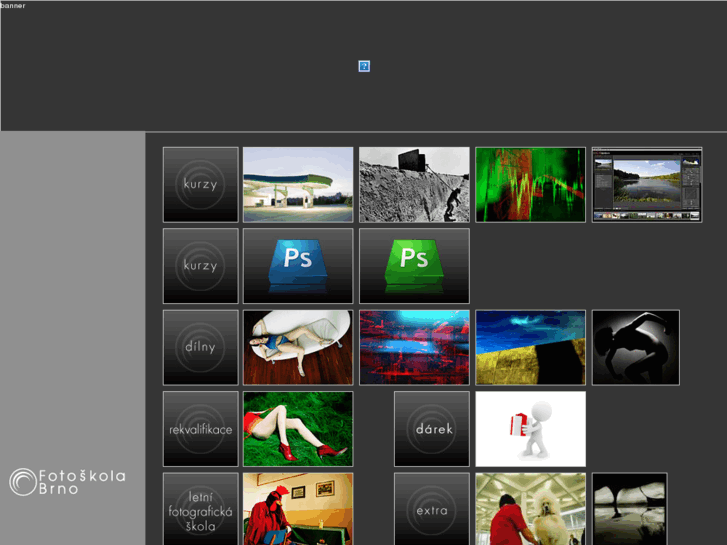Viewport: 727px width, 545px height.
Task: Open the extra tile
Action: [432, 509]
